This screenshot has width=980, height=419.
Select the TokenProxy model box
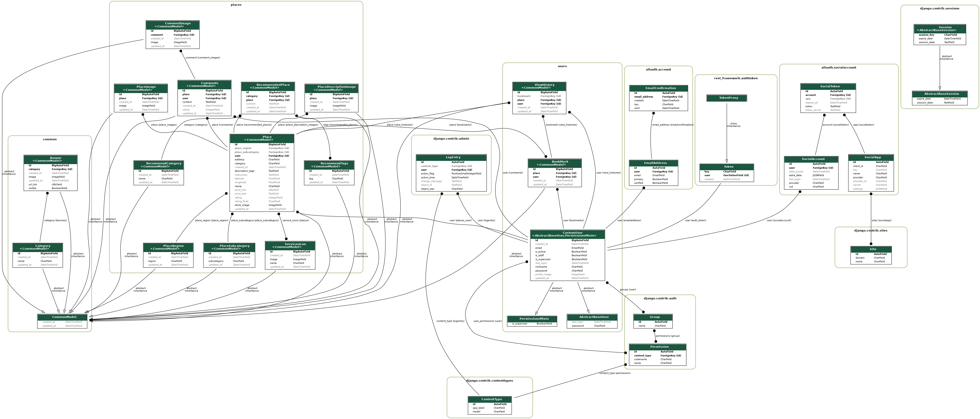[727, 98]
